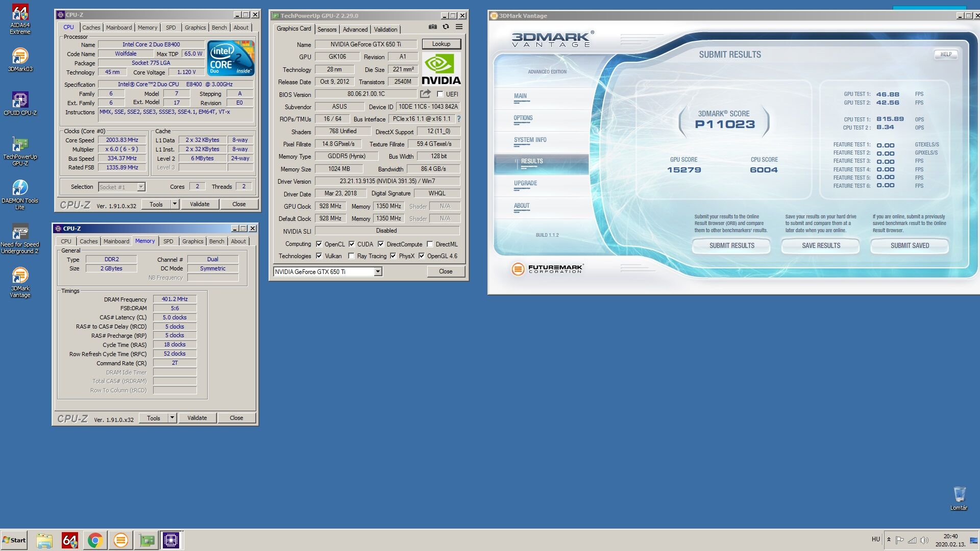Select SYSTEM INFO in 3DMark sidebar
The image size is (980, 551).
click(x=530, y=140)
